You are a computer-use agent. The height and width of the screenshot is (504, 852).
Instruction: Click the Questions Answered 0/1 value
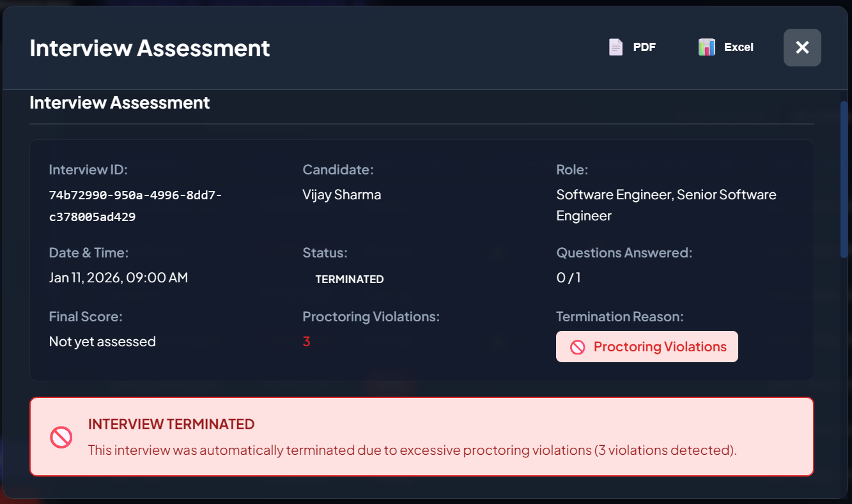[568, 277]
